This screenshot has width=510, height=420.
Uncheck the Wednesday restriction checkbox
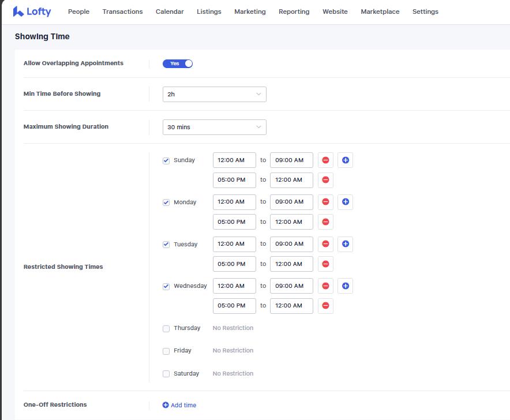tap(166, 286)
